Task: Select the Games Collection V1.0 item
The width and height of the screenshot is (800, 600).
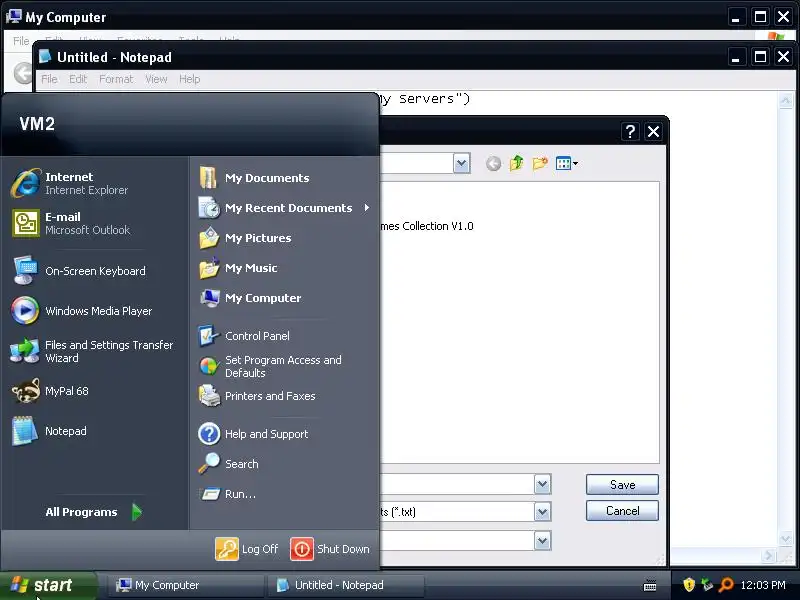Action: coord(427,226)
